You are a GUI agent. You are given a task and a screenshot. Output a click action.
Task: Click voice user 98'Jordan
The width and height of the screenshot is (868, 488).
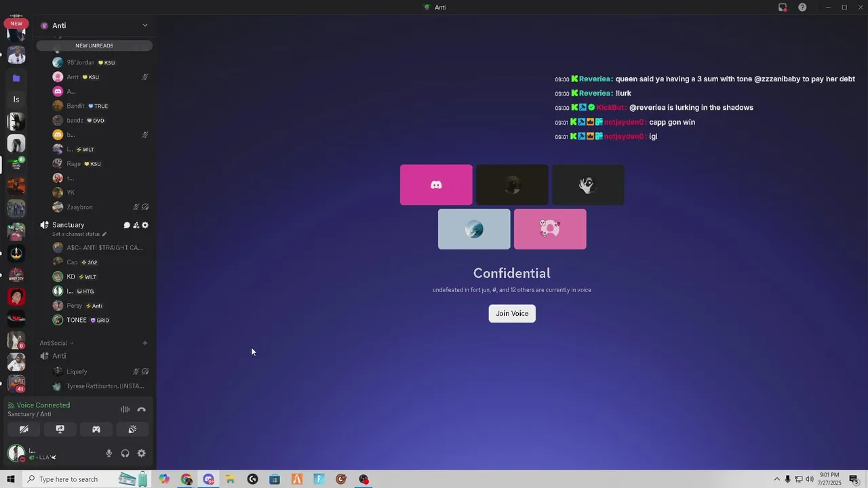click(x=102, y=62)
